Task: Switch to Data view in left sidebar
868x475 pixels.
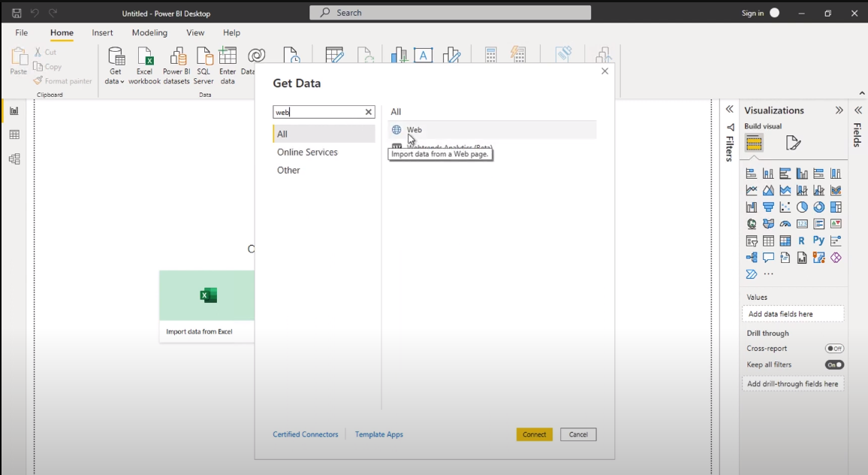Action: tap(14, 135)
